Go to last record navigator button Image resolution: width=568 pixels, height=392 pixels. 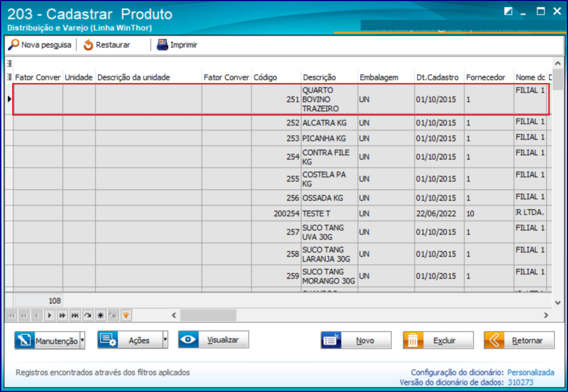pyautogui.click(x=75, y=316)
